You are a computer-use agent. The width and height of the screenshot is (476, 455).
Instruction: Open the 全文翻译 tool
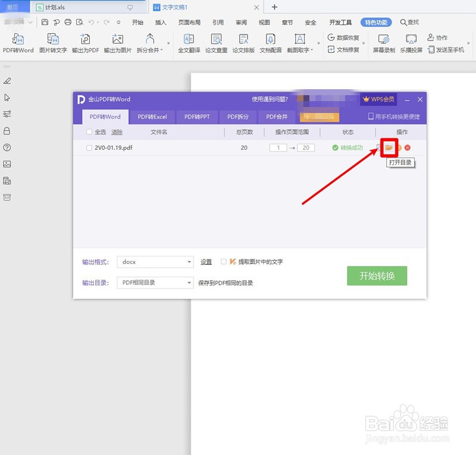pos(189,43)
